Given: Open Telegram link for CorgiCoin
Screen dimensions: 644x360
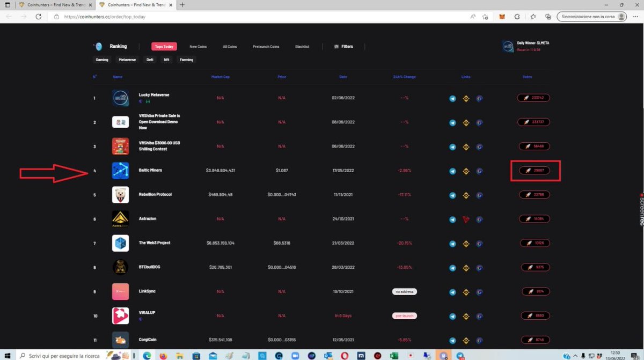Looking at the screenshot, I should [452, 340].
